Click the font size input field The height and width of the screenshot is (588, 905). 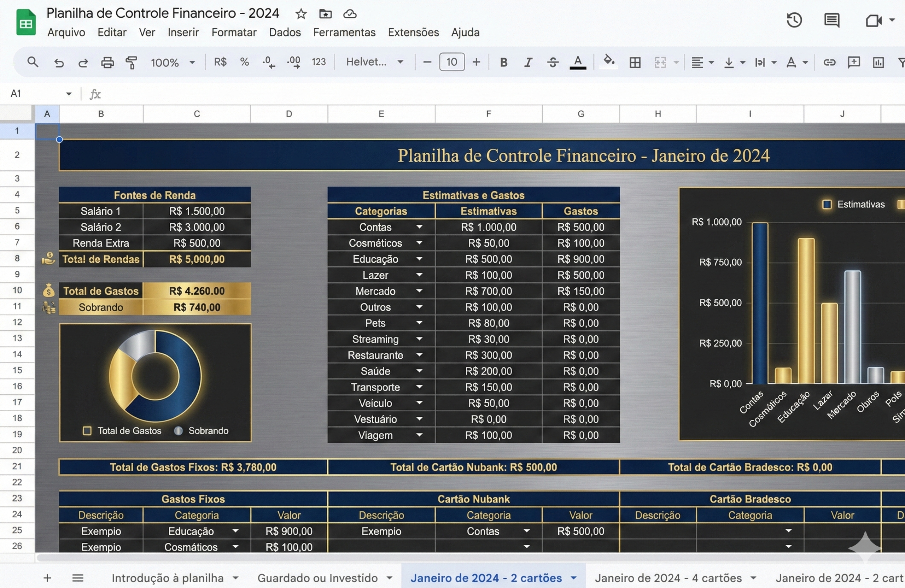click(x=451, y=62)
